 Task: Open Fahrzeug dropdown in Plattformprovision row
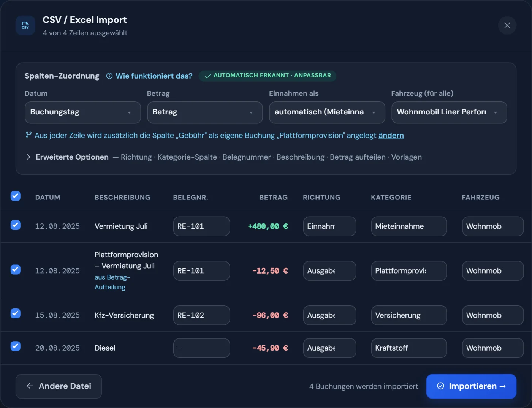click(493, 271)
